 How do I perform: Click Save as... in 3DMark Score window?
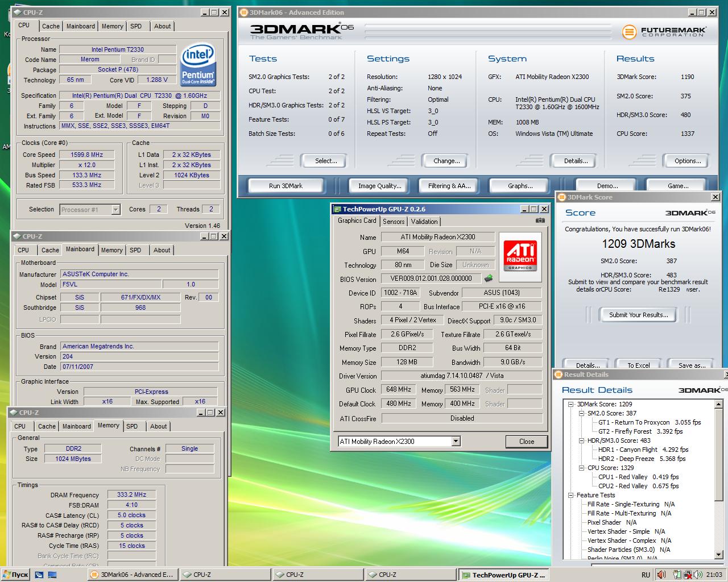[x=692, y=365]
